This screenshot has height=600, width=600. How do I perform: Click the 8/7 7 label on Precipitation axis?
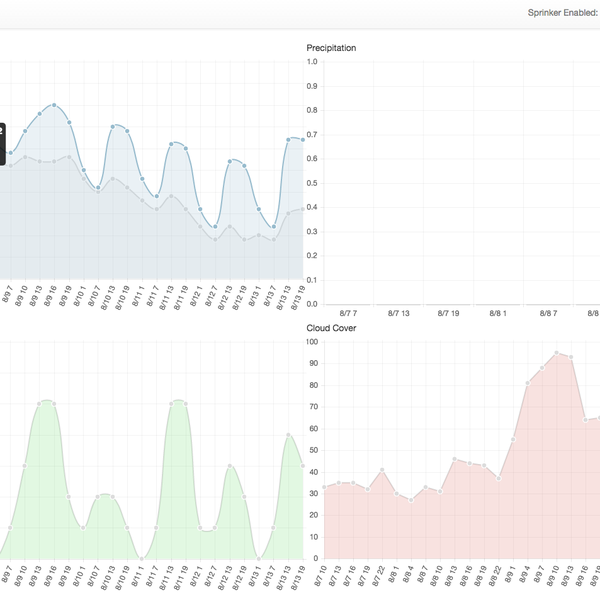click(x=348, y=313)
